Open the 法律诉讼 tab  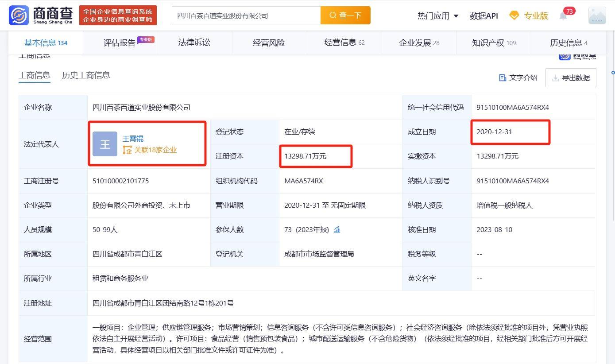click(x=194, y=43)
